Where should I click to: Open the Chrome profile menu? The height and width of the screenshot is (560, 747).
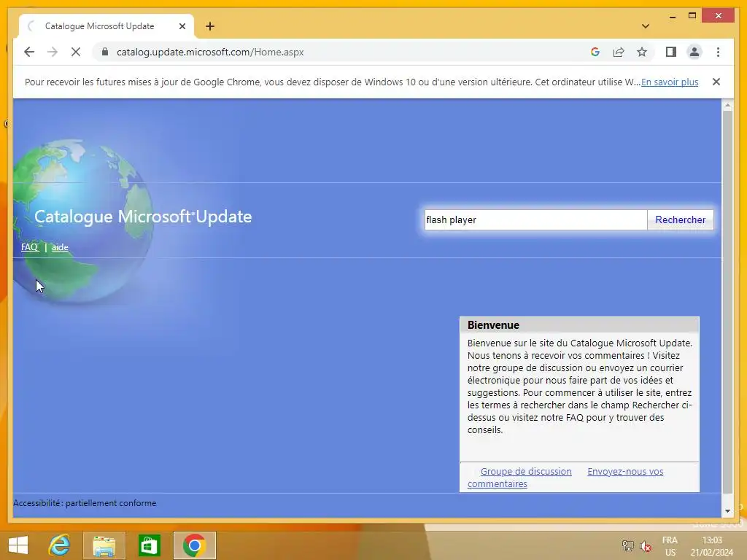click(x=694, y=52)
